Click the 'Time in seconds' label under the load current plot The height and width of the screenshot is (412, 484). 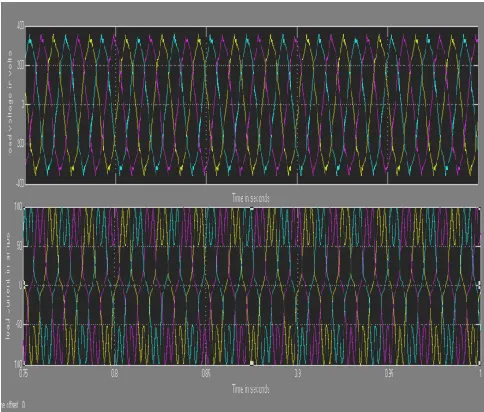tap(251, 389)
